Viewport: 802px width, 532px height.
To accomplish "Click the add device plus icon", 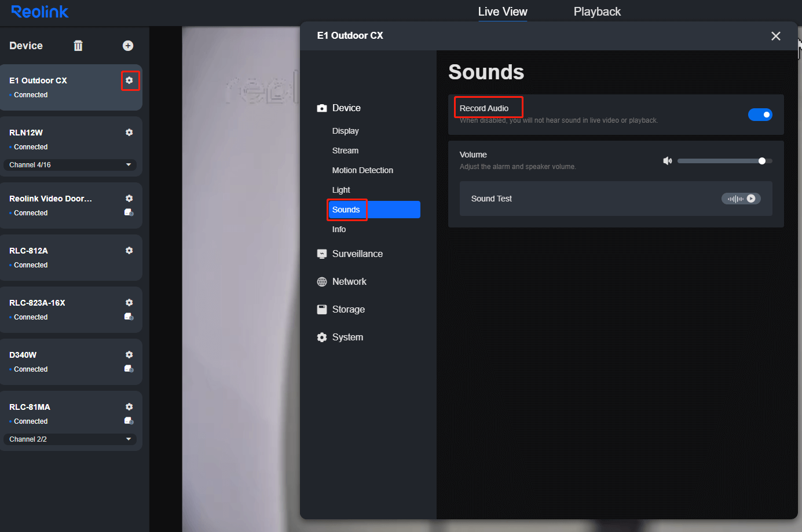I will pos(128,46).
